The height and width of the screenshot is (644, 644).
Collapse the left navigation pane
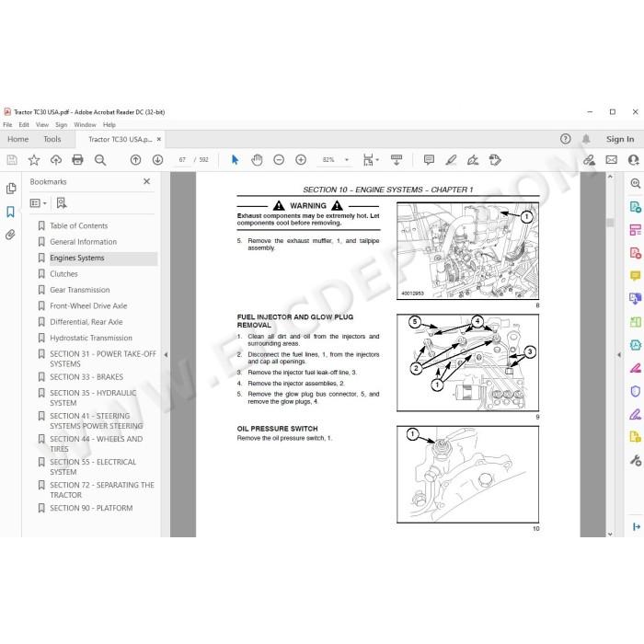coord(166,354)
